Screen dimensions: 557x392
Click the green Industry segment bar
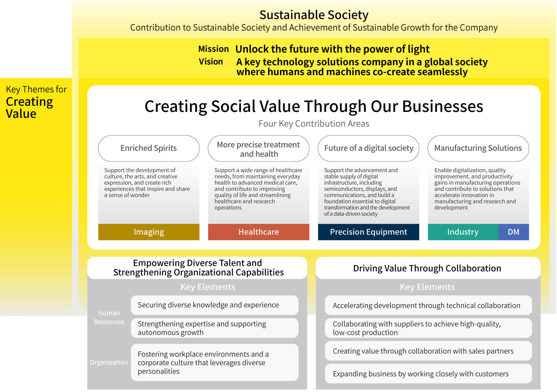tap(463, 232)
